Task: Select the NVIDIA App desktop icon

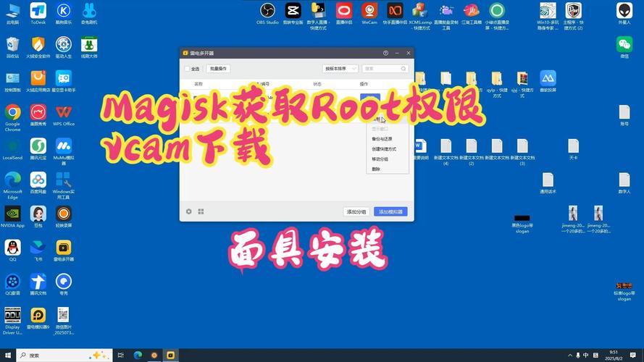Action: click(x=13, y=216)
